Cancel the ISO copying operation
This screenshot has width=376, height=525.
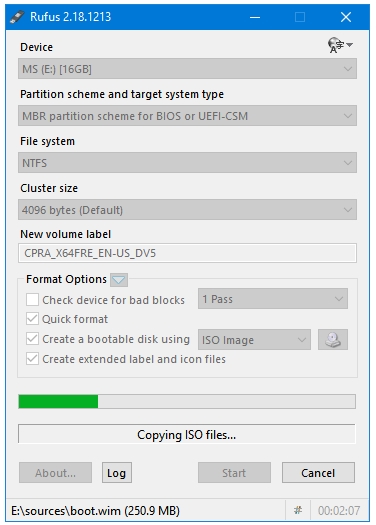click(x=318, y=473)
